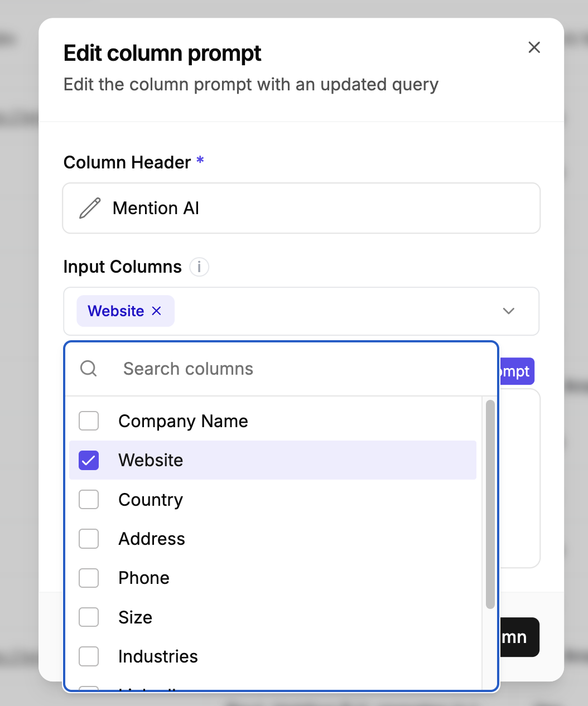Check the Industries checkbox
Screen dimensions: 588x706
pos(89,656)
